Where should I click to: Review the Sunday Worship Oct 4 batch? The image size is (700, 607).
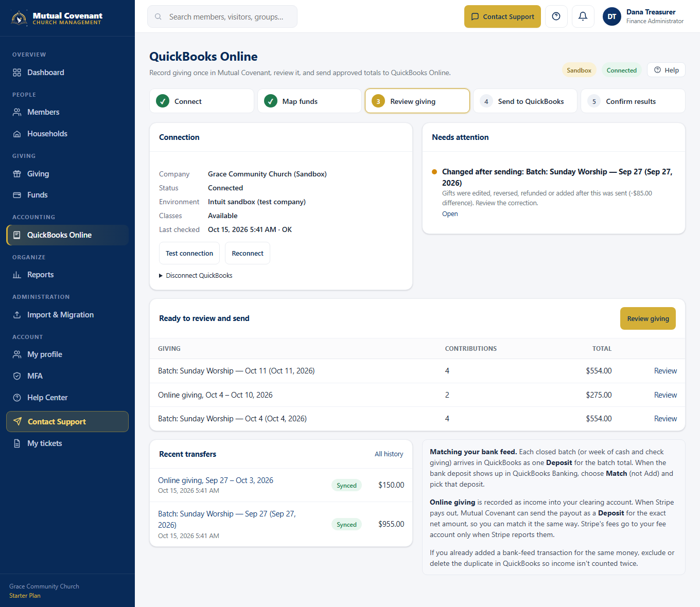(666, 419)
